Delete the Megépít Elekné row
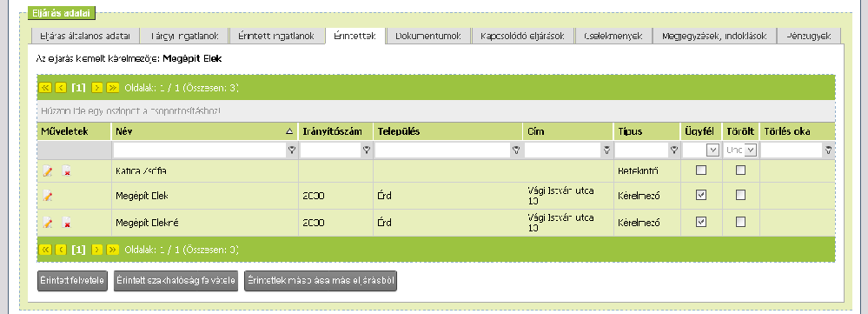The image size is (868, 314). 66,223
